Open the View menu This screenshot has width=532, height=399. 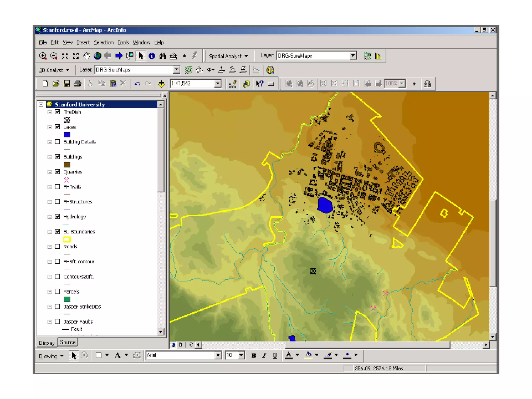coord(68,42)
